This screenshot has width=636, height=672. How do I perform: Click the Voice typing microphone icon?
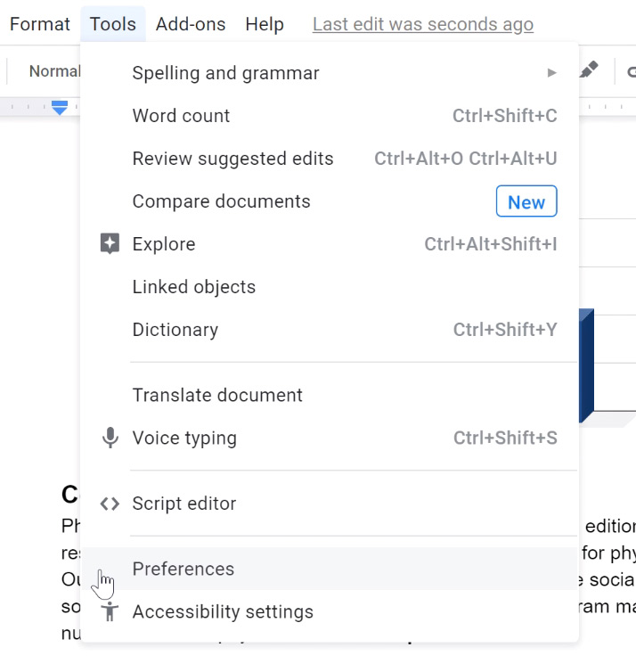[110, 438]
